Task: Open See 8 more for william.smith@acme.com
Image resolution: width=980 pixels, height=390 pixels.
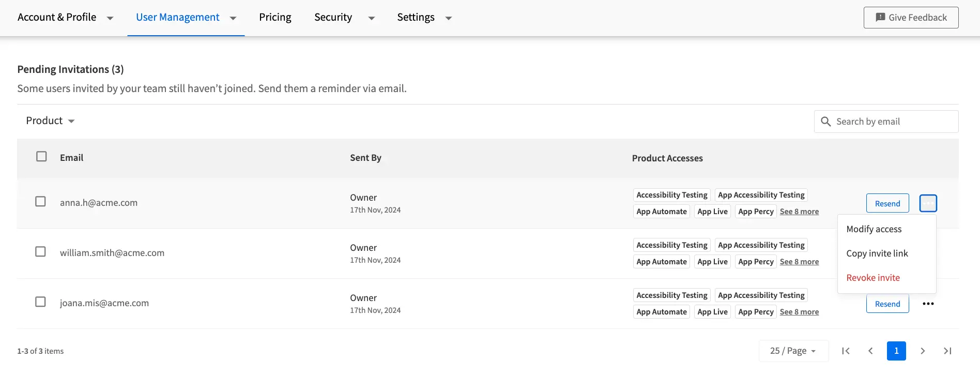Action: click(799, 262)
